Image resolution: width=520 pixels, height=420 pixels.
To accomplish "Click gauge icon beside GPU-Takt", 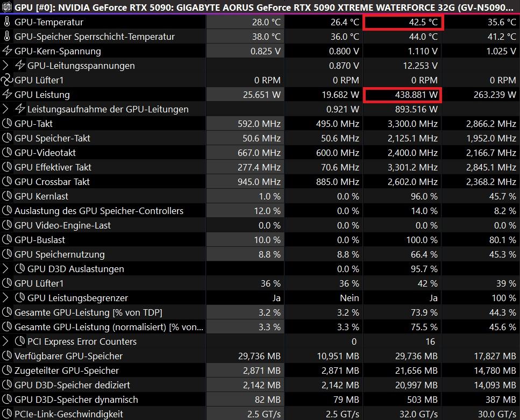I will (x=7, y=124).
